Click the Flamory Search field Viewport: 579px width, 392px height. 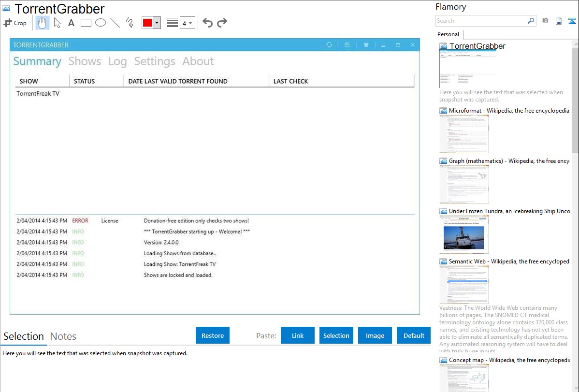[x=481, y=21]
